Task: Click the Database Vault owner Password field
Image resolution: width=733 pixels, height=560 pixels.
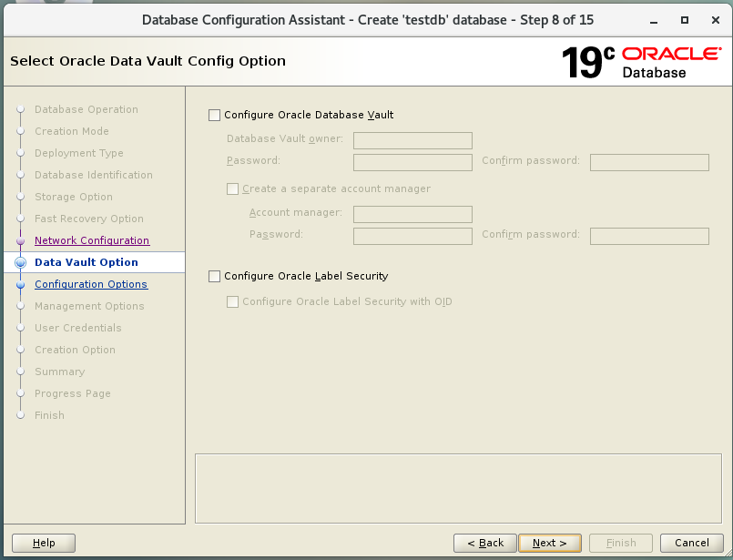Action: [x=412, y=162]
